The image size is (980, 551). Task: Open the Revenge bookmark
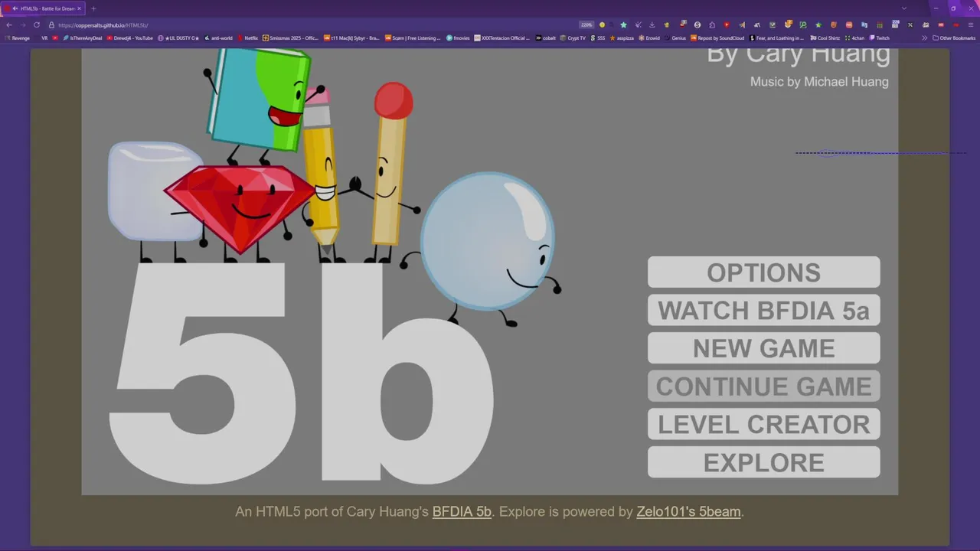click(x=17, y=37)
